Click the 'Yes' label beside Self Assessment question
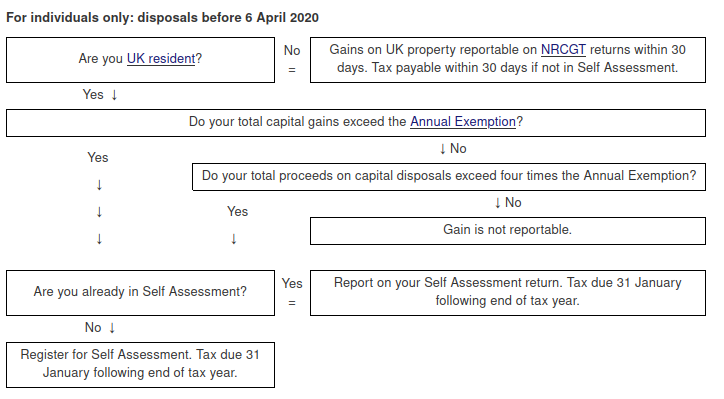The image size is (724, 399). [292, 283]
